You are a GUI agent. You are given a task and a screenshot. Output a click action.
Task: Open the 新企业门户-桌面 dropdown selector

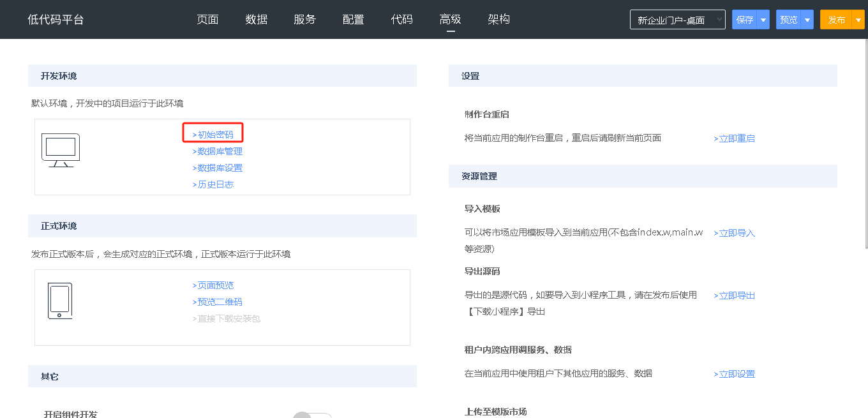[x=677, y=20]
